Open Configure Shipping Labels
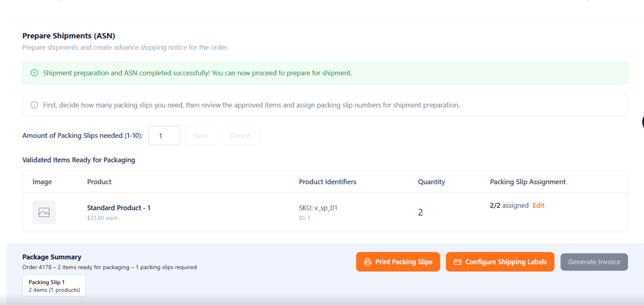The height and width of the screenshot is (305, 644). point(500,262)
